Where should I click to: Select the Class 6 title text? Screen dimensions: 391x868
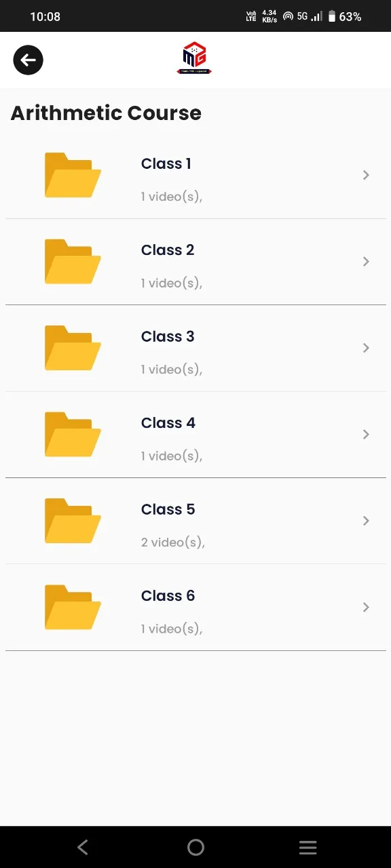(168, 595)
